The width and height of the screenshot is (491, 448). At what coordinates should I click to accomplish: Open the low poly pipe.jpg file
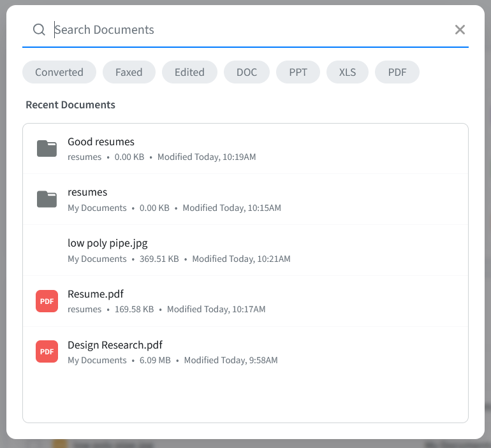click(108, 243)
